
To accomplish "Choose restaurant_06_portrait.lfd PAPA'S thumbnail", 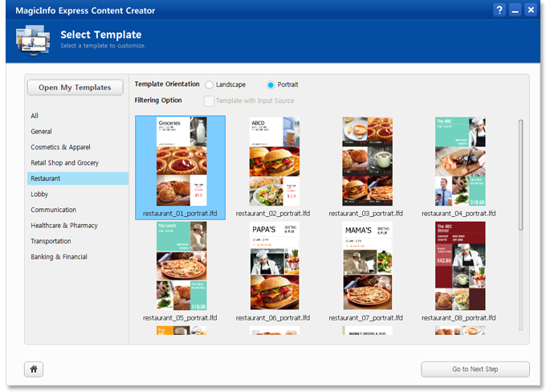I will 275,266.
